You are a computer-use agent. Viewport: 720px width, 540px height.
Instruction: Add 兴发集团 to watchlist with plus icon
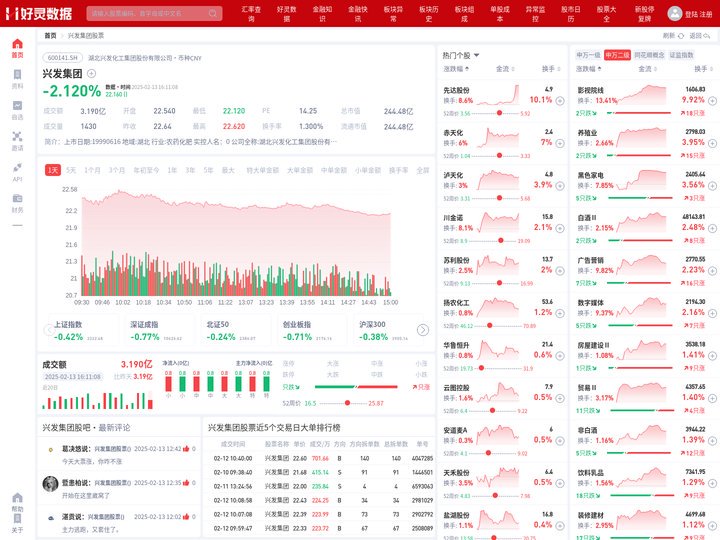[91, 73]
